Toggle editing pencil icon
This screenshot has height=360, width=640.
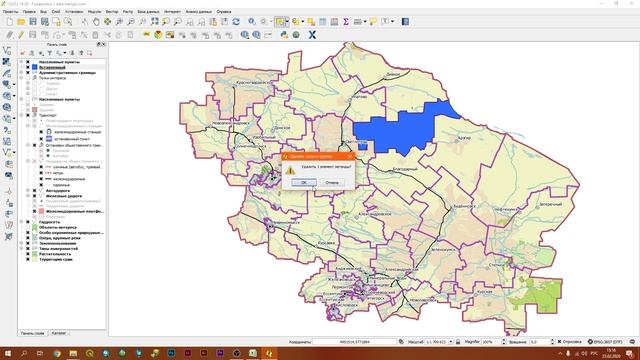pyautogui.click(x=21, y=35)
